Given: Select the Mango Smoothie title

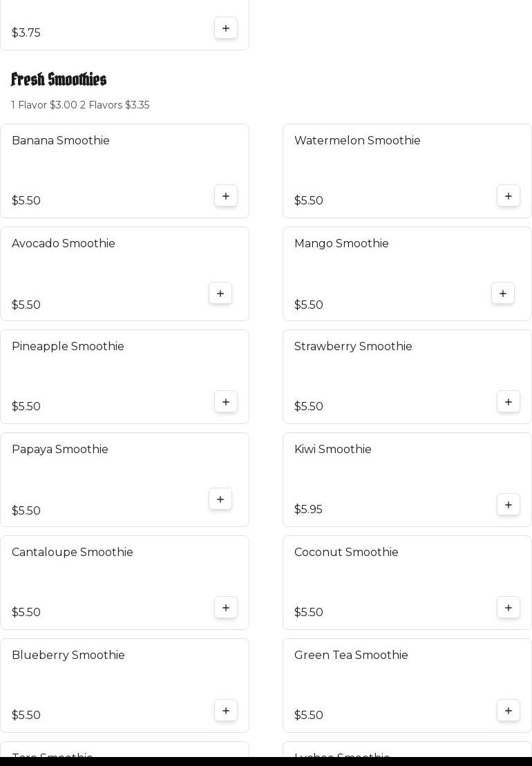Looking at the screenshot, I should tap(341, 244).
